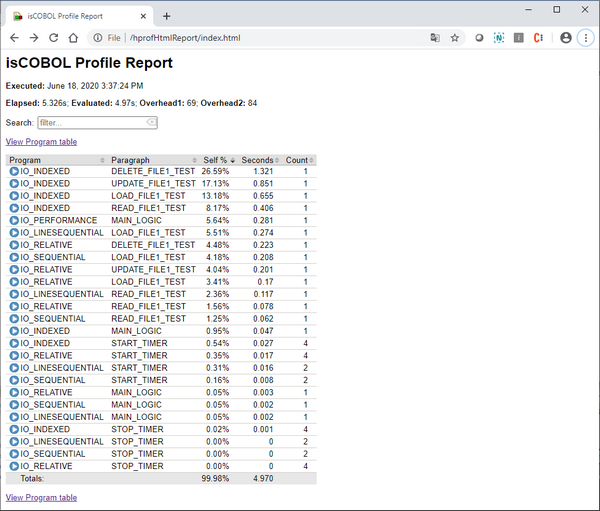Expand the IO_RELATIVE UPDATE_FILE1_TEST row arrow

pyautogui.click(x=14, y=269)
